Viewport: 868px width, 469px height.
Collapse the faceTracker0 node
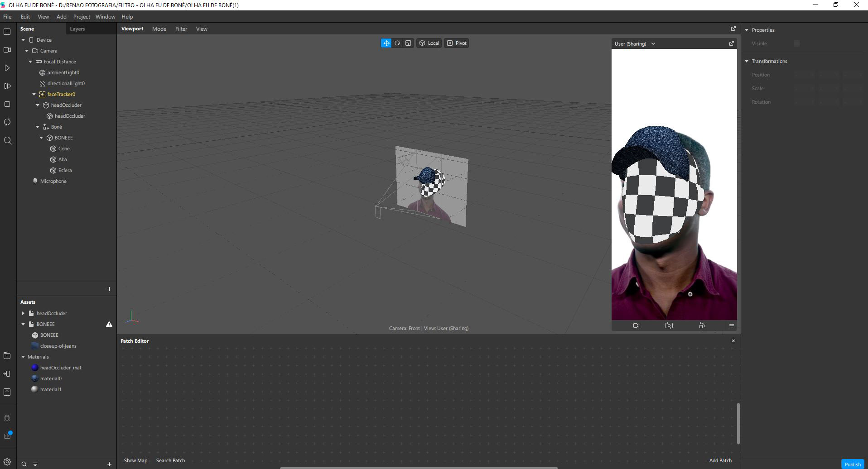point(34,94)
